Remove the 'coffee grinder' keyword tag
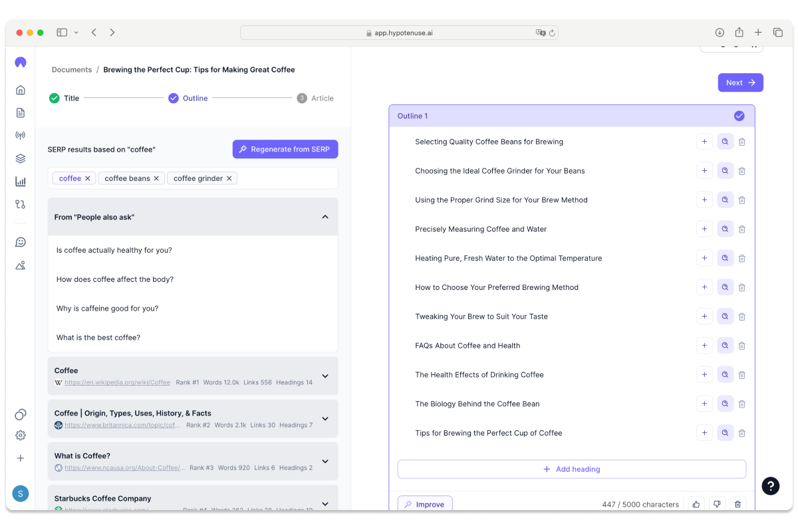798x532 pixels. point(229,178)
